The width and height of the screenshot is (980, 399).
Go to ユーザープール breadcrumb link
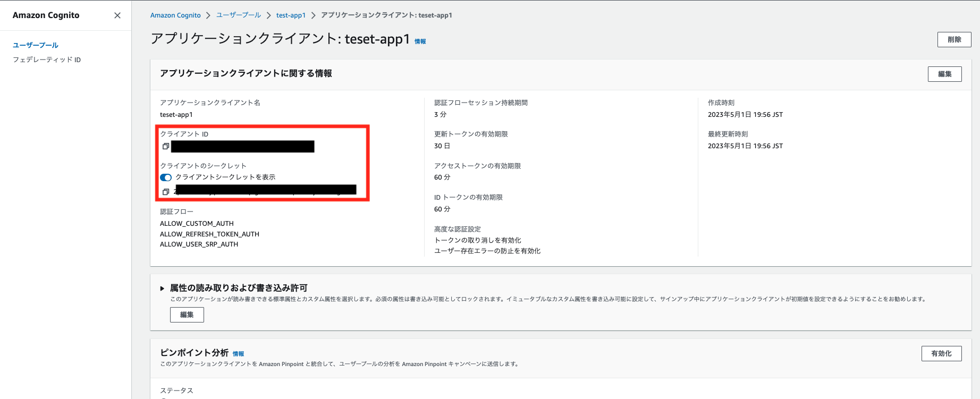(x=239, y=15)
